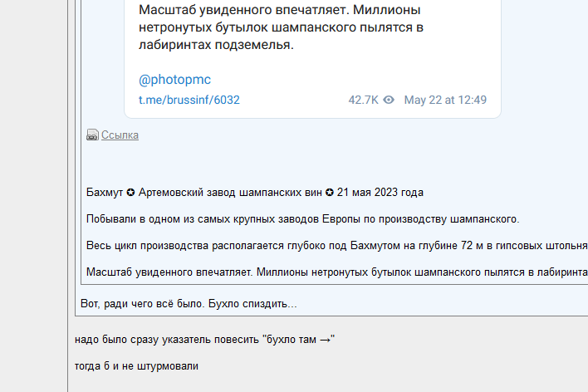The width and height of the screenshot is (588, 392).
Task: Click quoted line starting "Масштаб увиденного" below Ссылка
Action: [337, 272]
